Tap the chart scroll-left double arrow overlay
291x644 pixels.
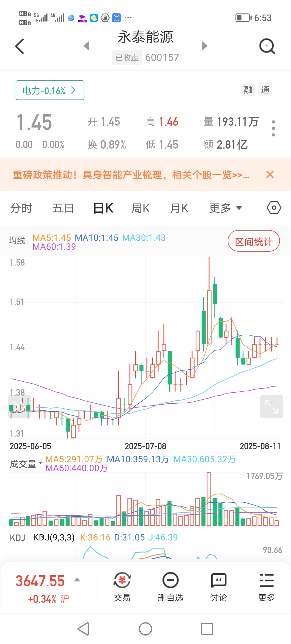(19, 407)
